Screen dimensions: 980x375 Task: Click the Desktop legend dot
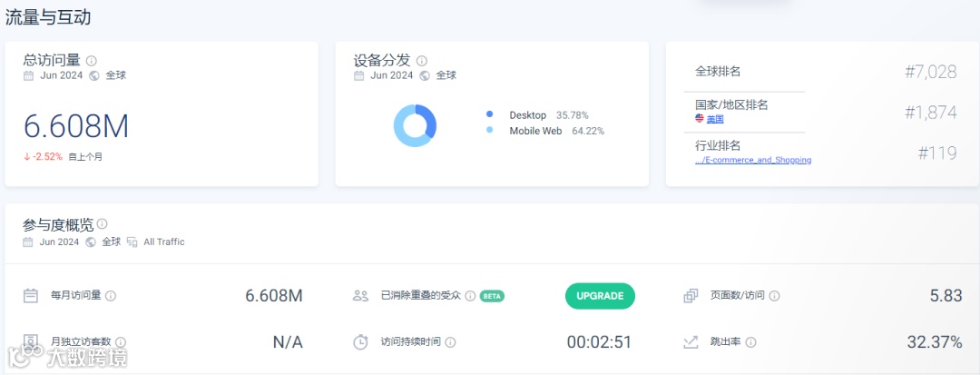click(x=489, y=114)
